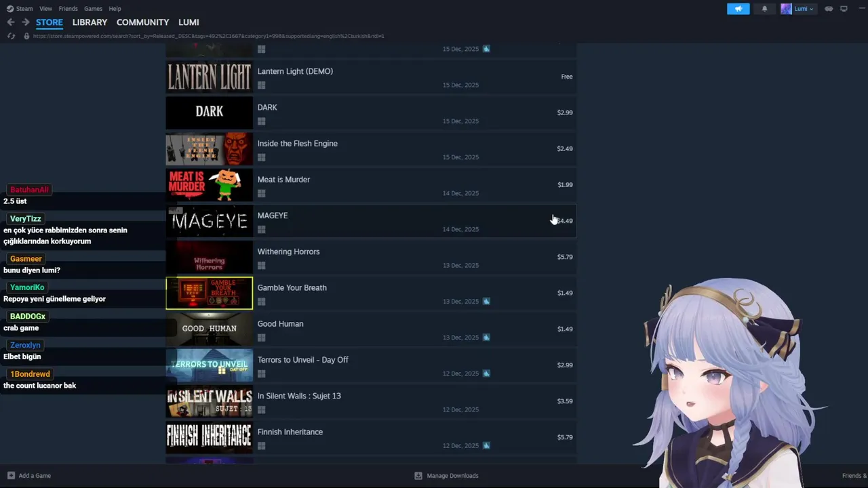Click the Windows icon under Lantern Light (DEMO)
This screenshot has width=868, height=488.
[261, 85]
